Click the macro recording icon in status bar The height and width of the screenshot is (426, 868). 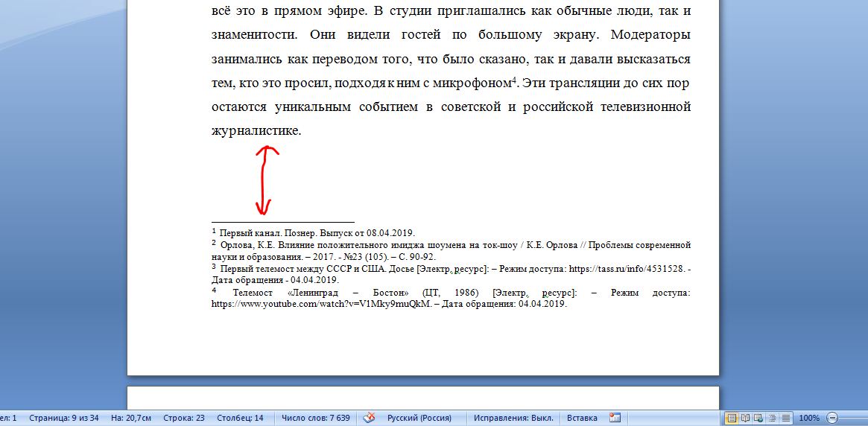click(x=615, y=418)
